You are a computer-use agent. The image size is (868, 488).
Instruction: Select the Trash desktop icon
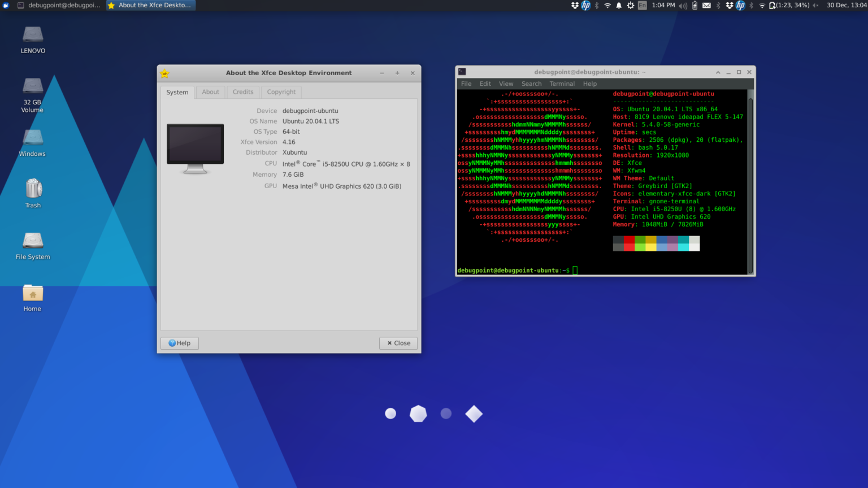[x=33, y=193]
